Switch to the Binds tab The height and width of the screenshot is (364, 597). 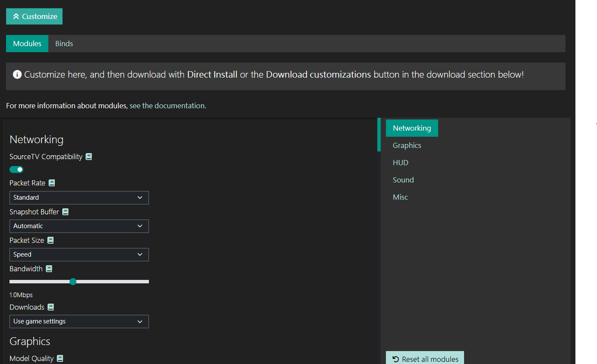click(64, 44)
